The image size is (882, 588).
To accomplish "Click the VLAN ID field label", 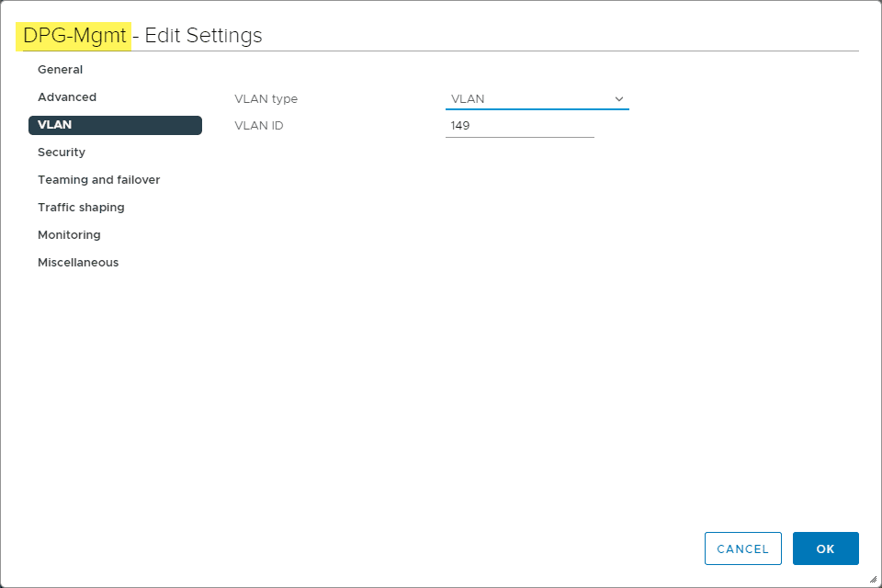I will pos(259,126).
